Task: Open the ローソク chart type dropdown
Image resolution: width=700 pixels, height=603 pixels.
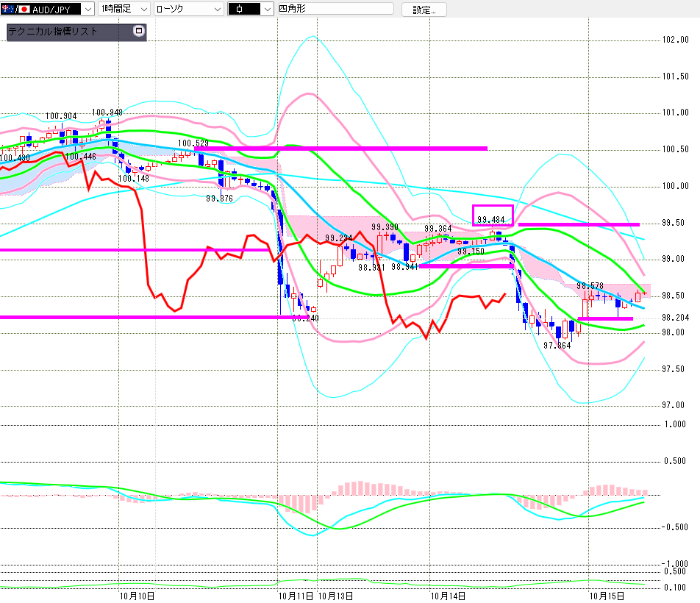Action: coord(217,10)
